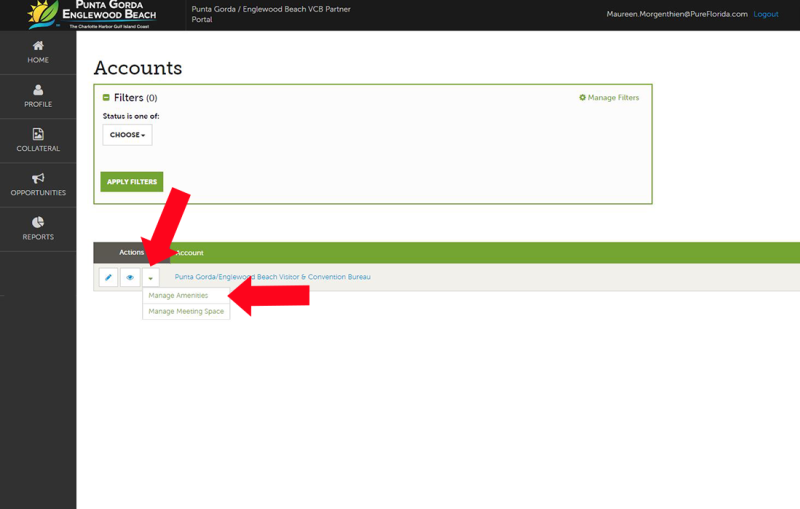Open the account row actions dropdown arrow
800x509 pixels.
[x=151, y=278]
